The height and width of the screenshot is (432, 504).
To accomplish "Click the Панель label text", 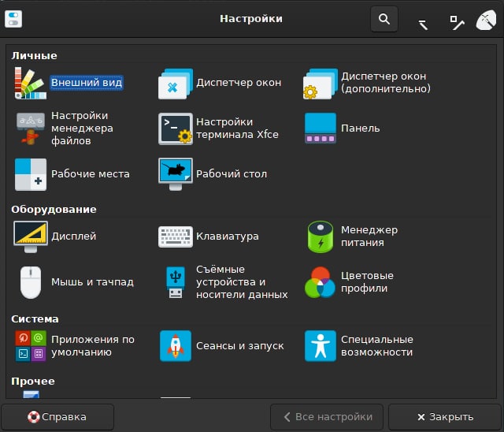I will click(361, 128).
